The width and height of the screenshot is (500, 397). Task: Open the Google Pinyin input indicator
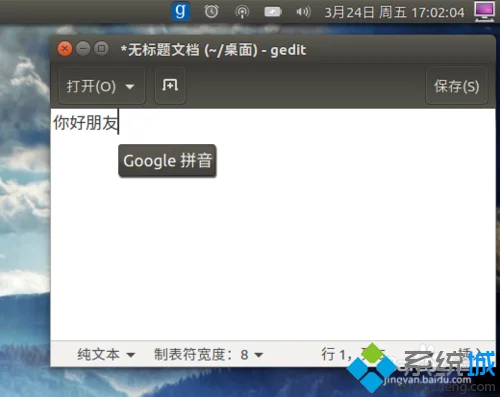pos(180,11)
